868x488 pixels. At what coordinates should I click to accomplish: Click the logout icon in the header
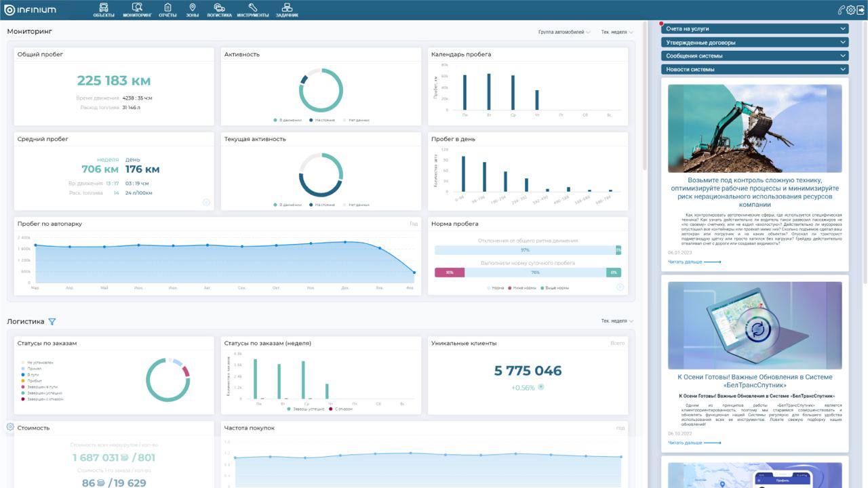click(861, 10)
